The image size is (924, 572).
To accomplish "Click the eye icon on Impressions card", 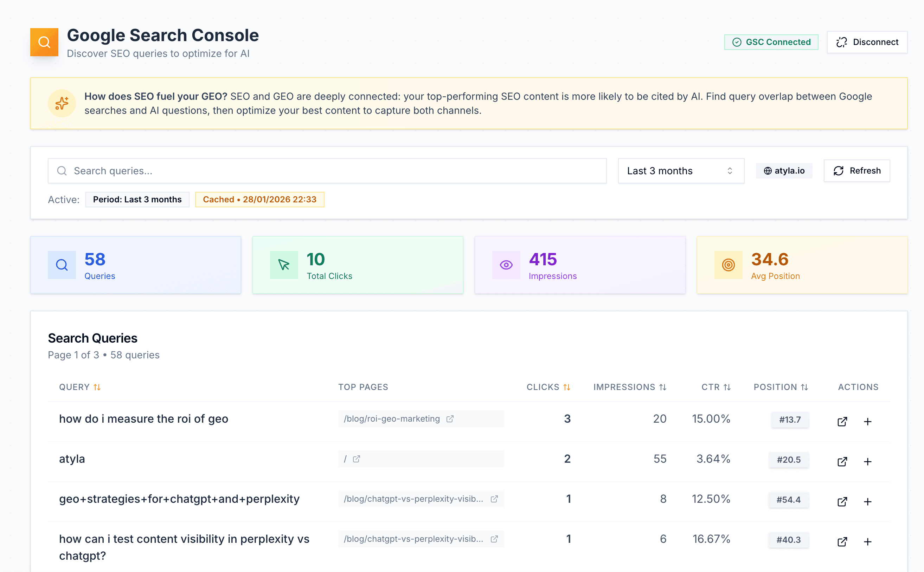I will [506, 265].
